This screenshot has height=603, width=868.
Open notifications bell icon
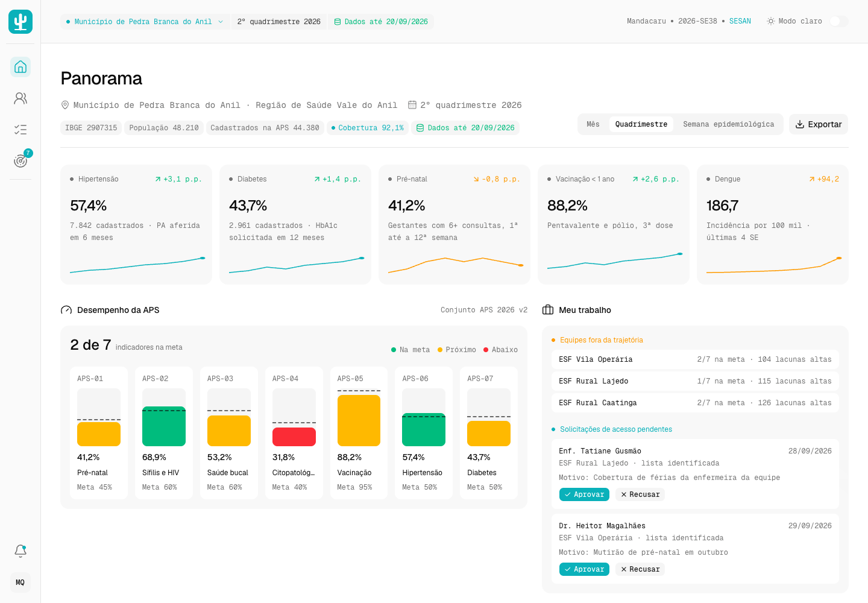[x=20, y=551]
